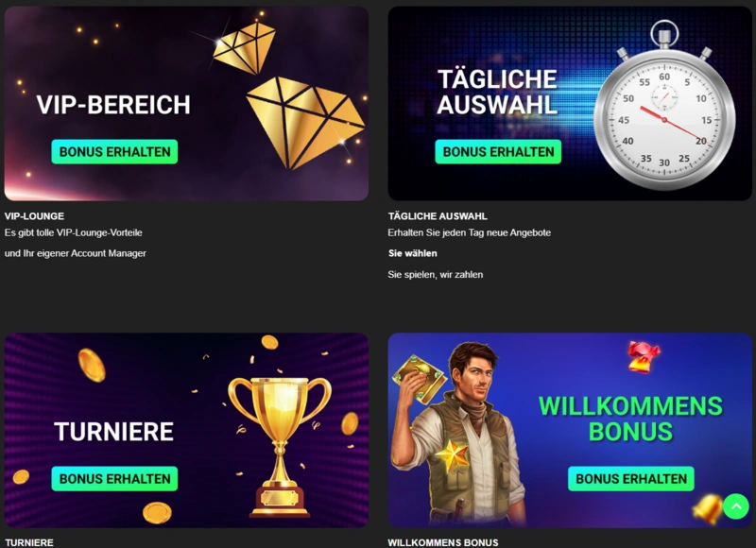Click the green WILLKOMMENS BONUS banner title
This screenshot has height=548, width=756.
tap(630, 419)
